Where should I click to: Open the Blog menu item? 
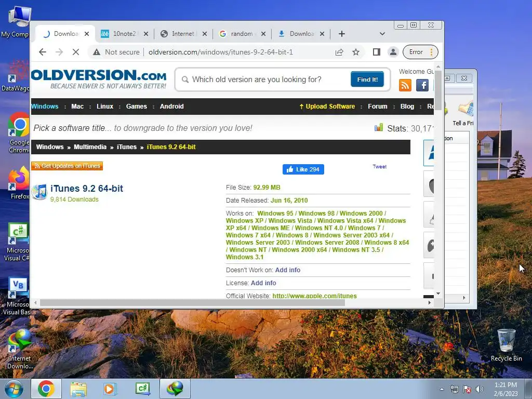click(x=407, y=106)
